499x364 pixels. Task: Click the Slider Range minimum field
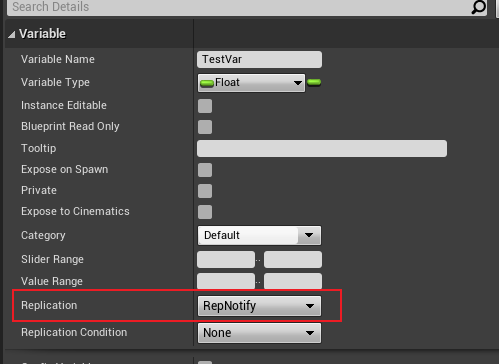pyautogui.click(x=226, y=260)
